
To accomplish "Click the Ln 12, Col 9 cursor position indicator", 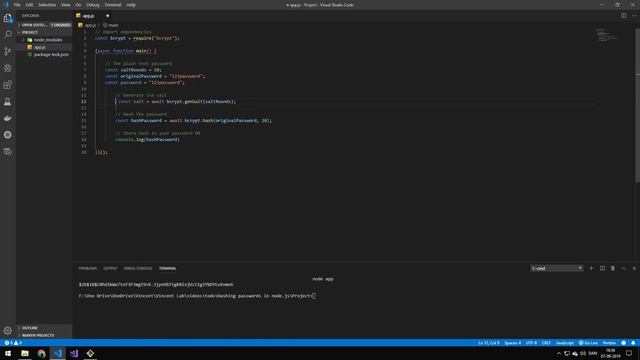I will pos(489,343).
